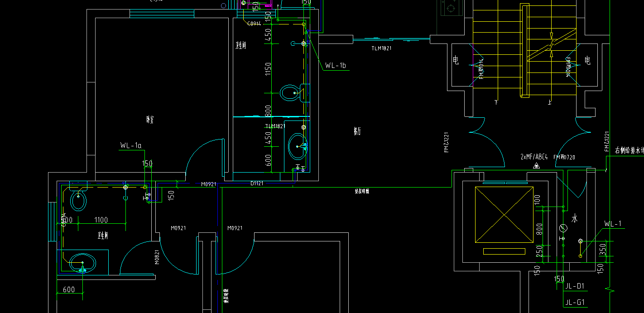The image size is (644, 313).
Task: Pick the yellow riser circle on the WL-1 leader
Action: pos(580,256)
